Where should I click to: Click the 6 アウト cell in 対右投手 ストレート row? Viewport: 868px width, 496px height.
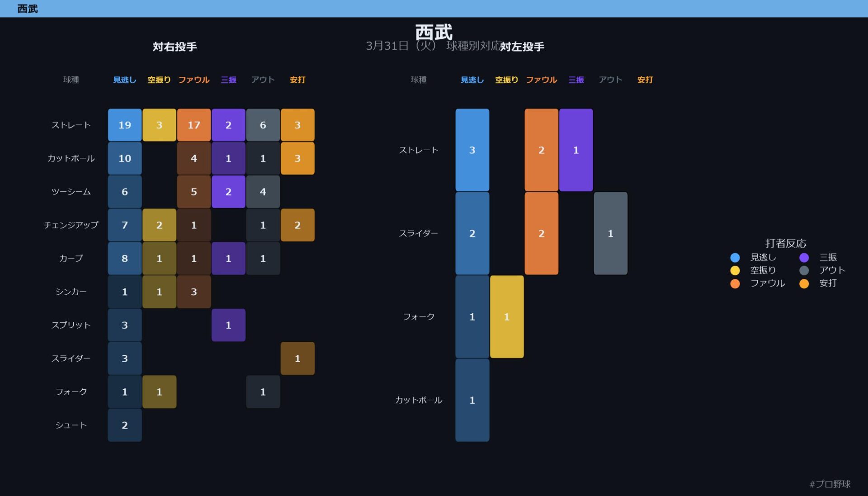click(x=263, y=125)
